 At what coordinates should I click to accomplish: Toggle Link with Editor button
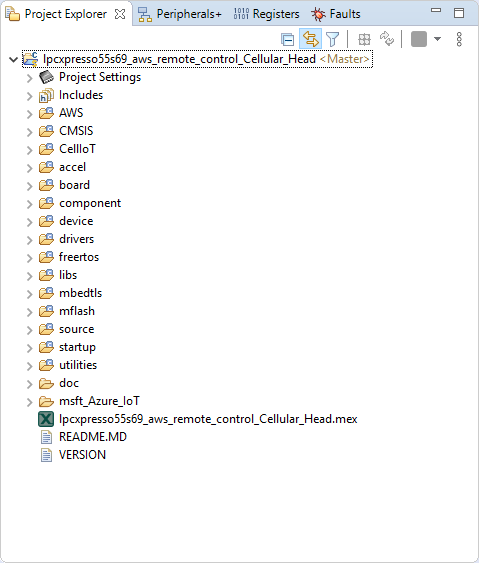pos(311,39)
